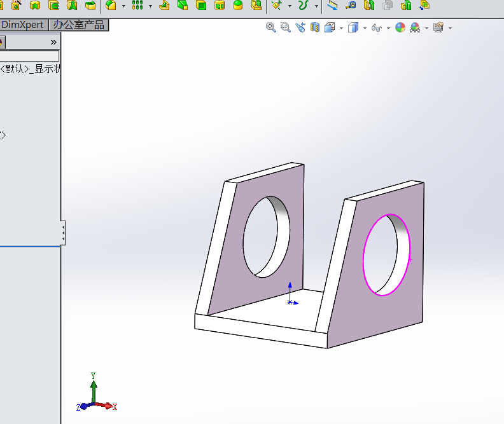Click the Display Style cube icon
This screenshot has width=504, height=424.
click(x=353, y=27)
